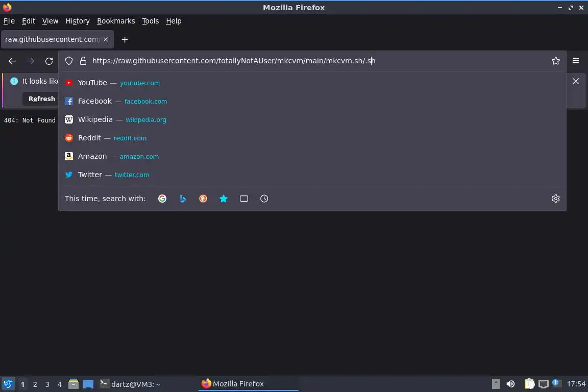
Task: Click the info icon in notification bar
Action: click(x=14, y=81)
